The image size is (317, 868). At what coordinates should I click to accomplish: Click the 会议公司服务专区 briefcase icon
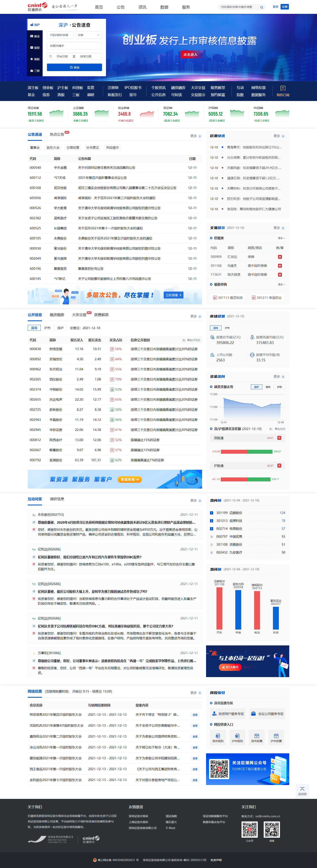click(x=253, y=713)
